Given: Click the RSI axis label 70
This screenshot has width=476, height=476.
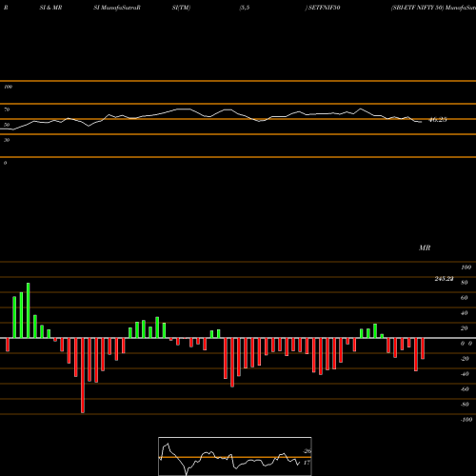Looking at the screenshot, I should point(7,109).
